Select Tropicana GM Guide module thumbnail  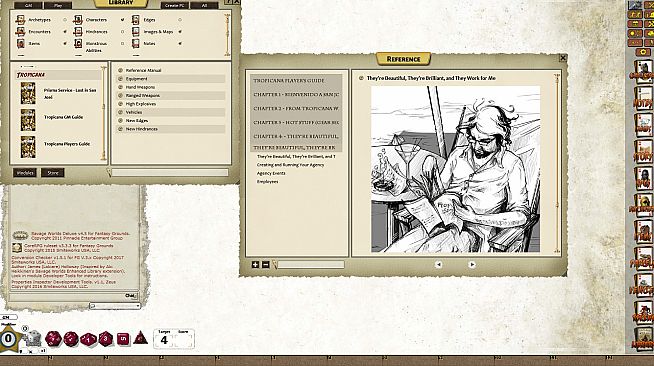tap(28, 120)
